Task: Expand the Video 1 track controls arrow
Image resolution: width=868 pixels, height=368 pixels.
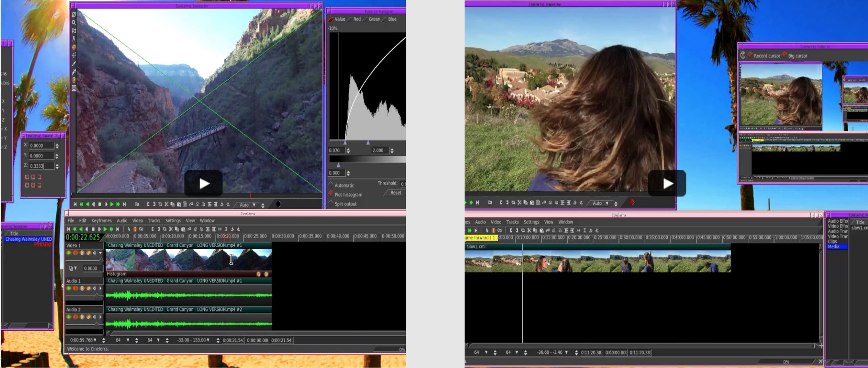Action: pos(101,253)
